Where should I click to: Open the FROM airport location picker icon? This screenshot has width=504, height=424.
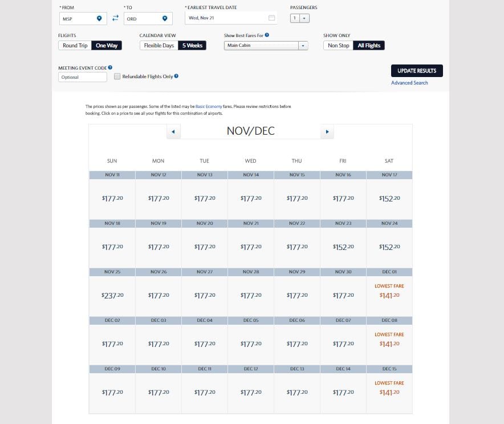[98, 18]
